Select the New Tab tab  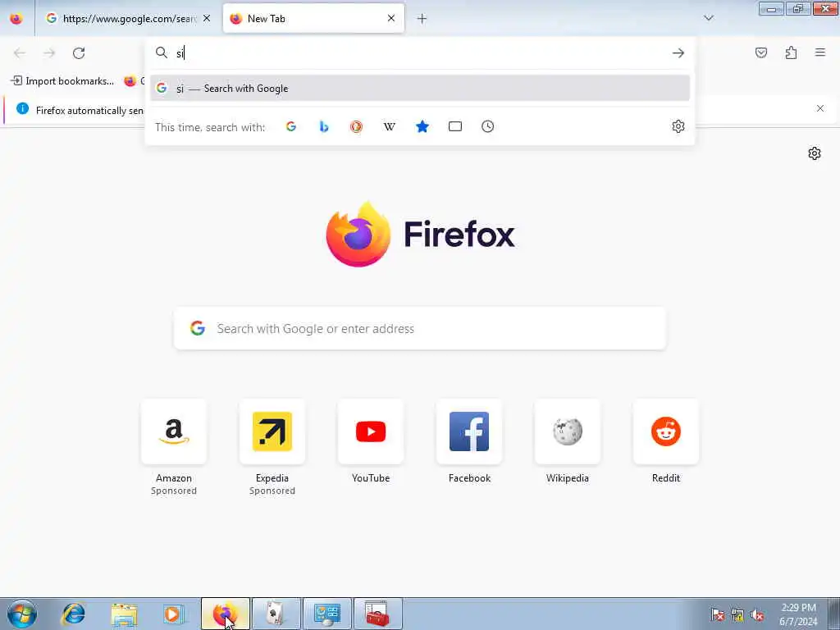[x=313, y=19]
